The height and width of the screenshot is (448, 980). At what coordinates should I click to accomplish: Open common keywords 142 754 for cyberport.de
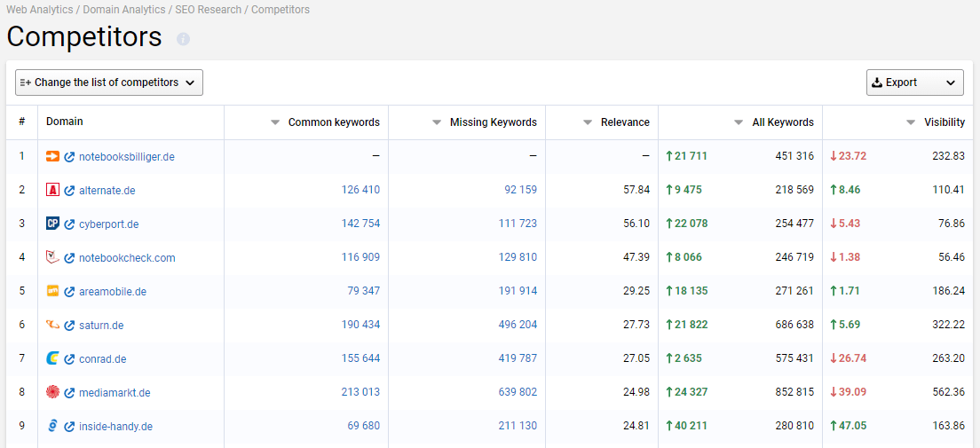360,223
